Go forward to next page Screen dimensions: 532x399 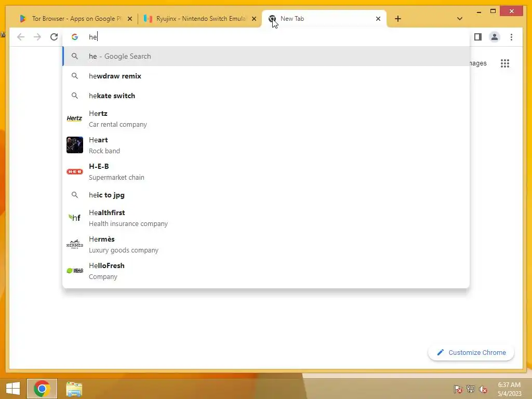[x=37, y=37]
